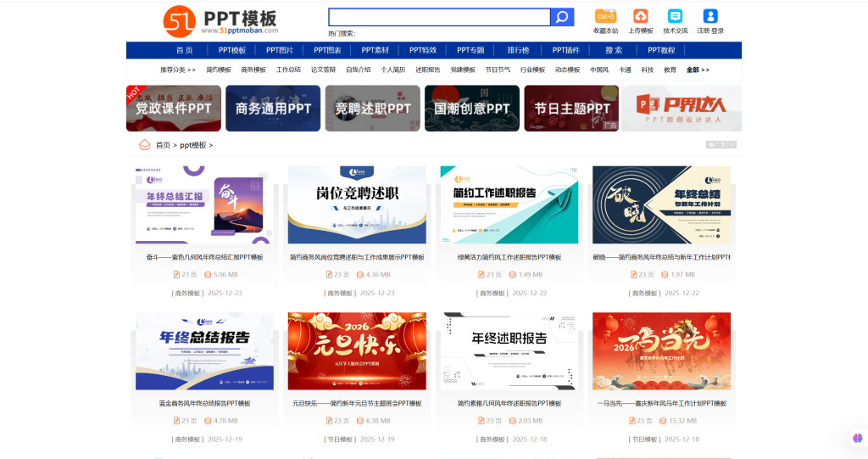Open the 破晓 年终总结 thumbnail

click(x=661, y=204)
